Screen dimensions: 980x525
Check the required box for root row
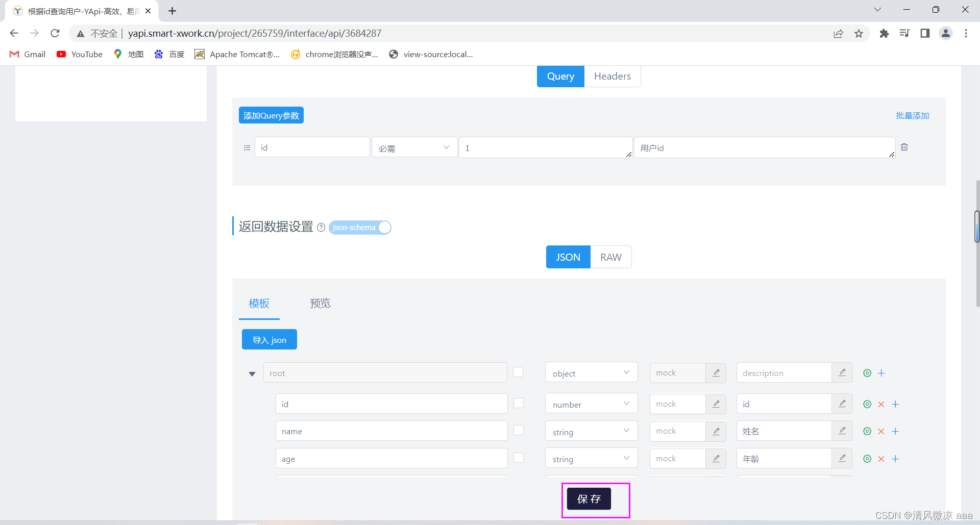(x=518, y=372)
